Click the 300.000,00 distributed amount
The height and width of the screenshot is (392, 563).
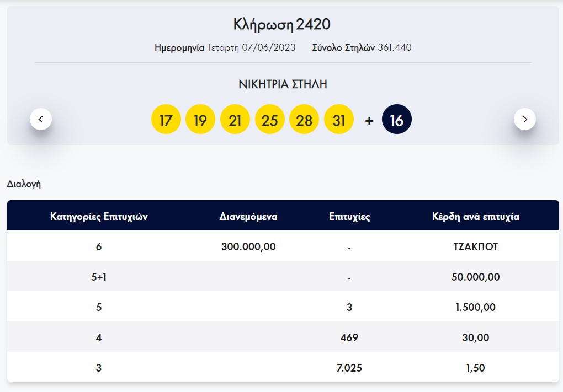[248, 246]
